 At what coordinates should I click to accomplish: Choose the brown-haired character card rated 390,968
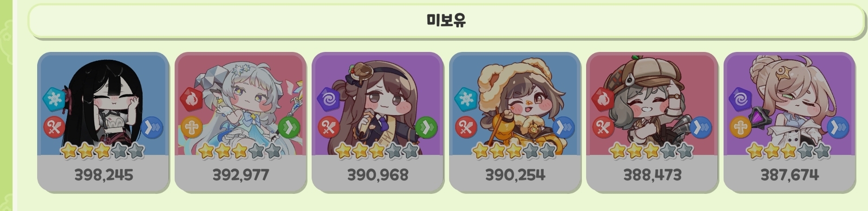(378, 122)
